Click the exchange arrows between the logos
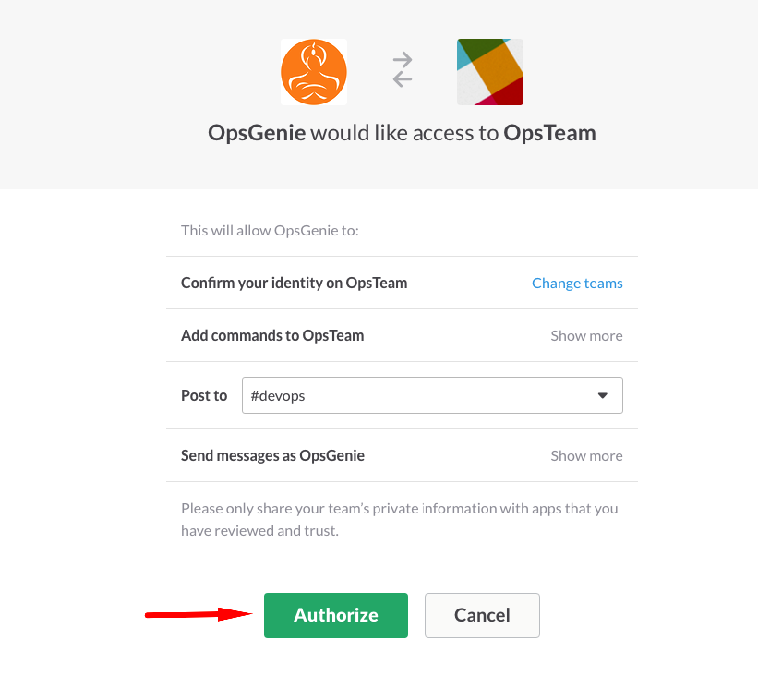 402,71
